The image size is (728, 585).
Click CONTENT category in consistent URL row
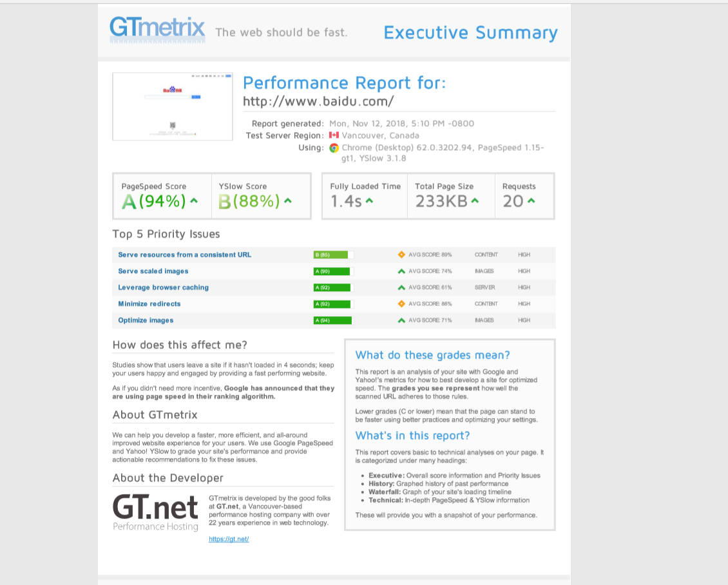click(x=486, y=254)
